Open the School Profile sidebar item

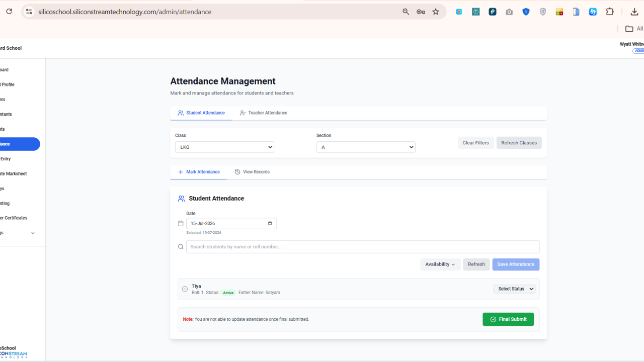[x=8, y=84]
